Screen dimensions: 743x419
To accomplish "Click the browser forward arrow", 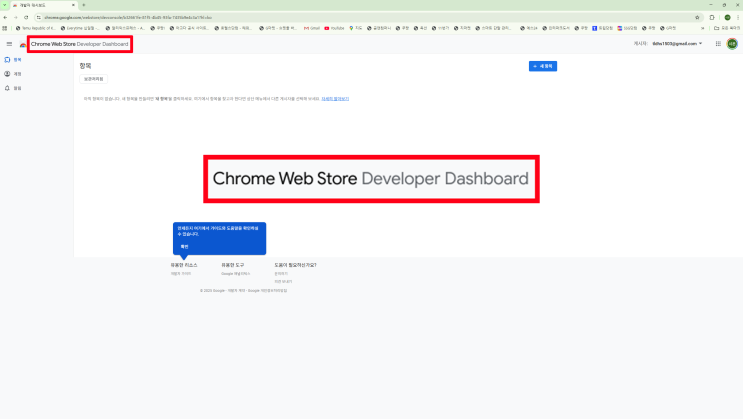I will pyautogui.click(x=16, y=18).
